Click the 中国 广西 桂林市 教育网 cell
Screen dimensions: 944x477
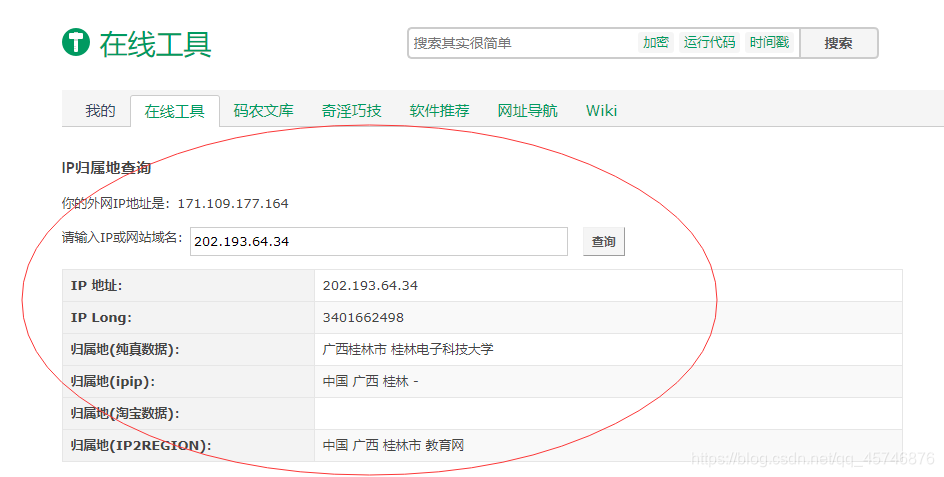point(608,445)
